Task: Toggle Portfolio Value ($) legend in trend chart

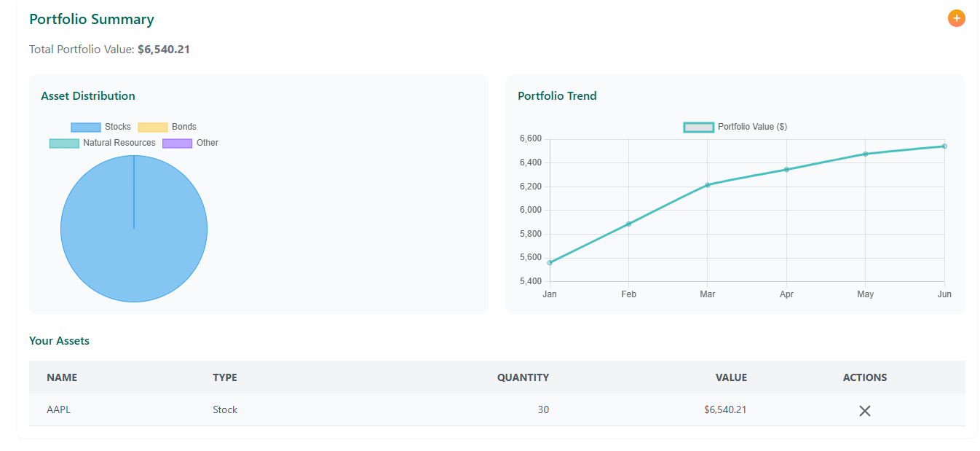Action: coord(735,127)
